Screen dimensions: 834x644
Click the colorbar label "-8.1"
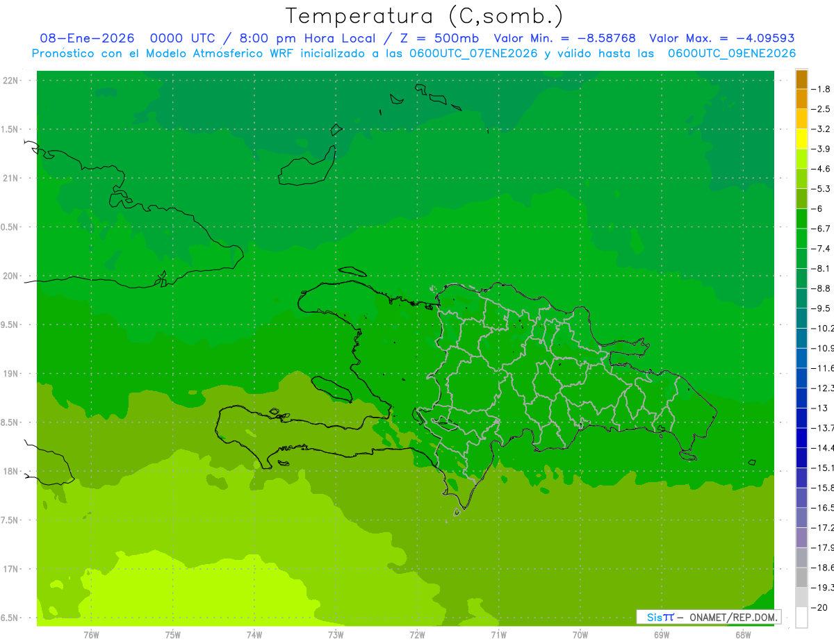[x=821, y=269]
